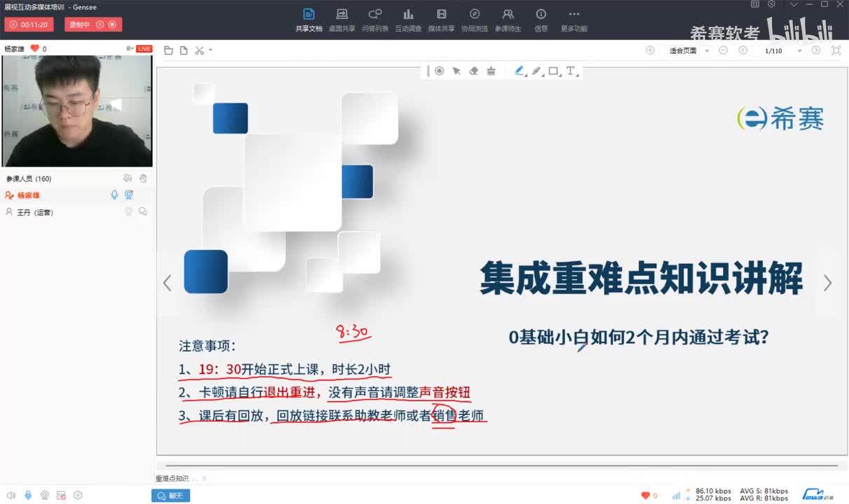Create a new blank whiteboard page

184,50
